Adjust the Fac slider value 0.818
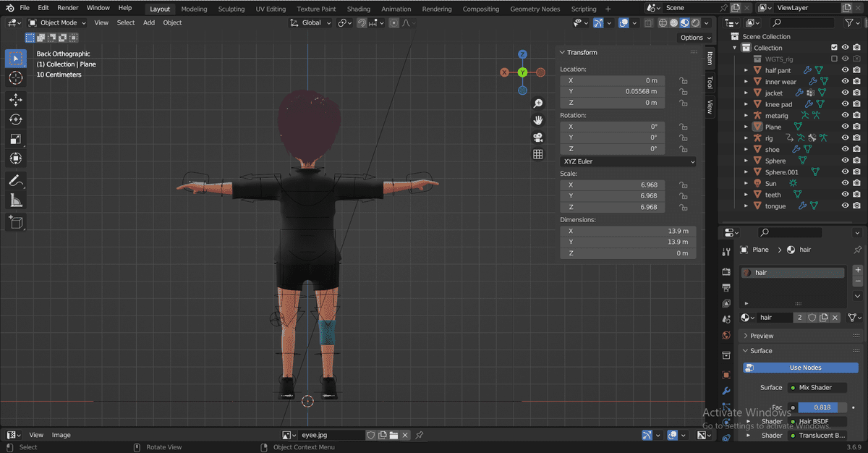The height and width of the screenshot is (453, 868). (x=822, y=407)
